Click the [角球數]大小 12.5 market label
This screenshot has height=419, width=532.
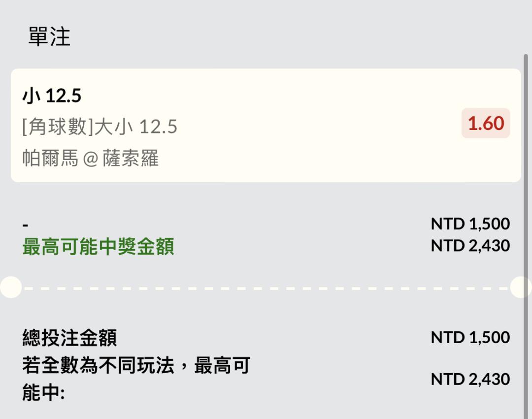tap(100, 127)
